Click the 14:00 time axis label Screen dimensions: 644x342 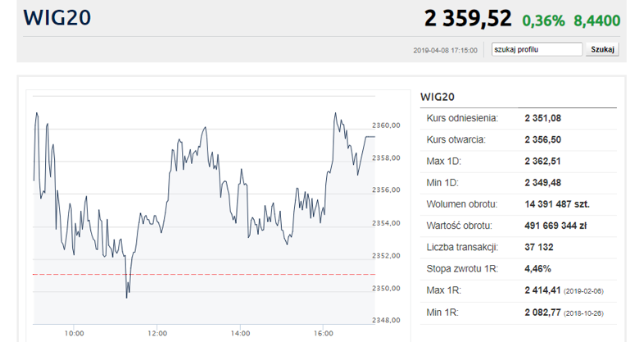click(240, 333)
